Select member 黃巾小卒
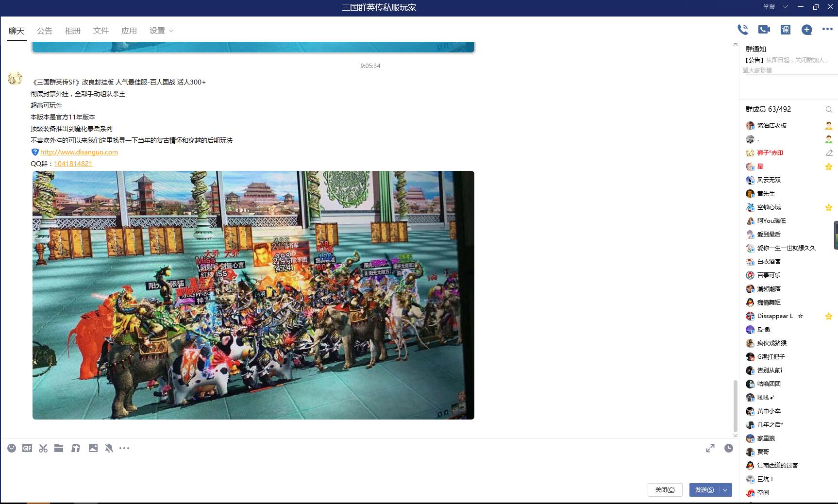This screenshot has height=504, width=838. pos(769,411)
